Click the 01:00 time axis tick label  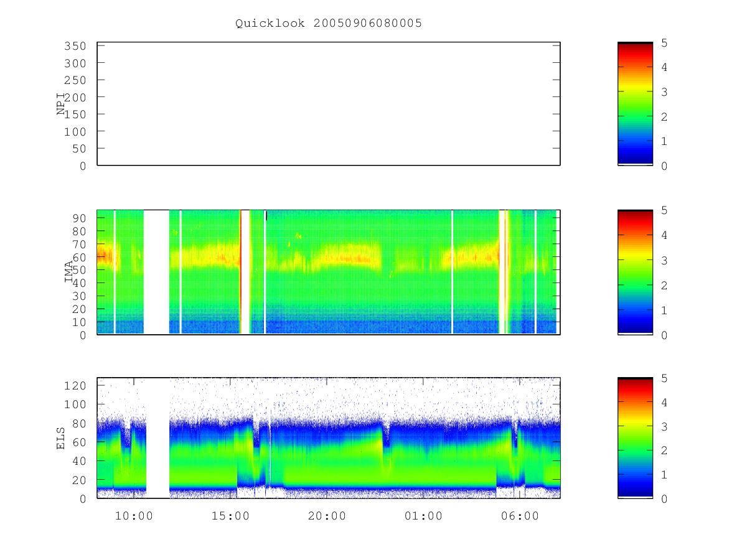(423, 516)
